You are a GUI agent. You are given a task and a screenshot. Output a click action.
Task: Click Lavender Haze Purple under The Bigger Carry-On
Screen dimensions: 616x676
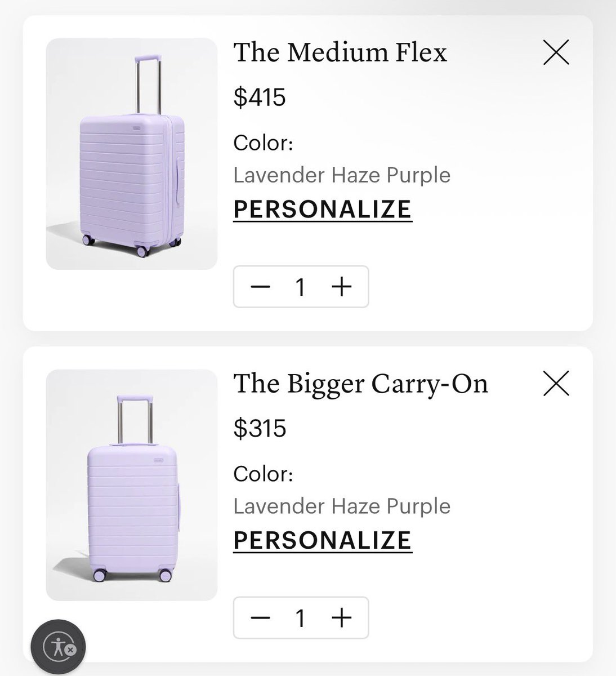coord(342,506)
